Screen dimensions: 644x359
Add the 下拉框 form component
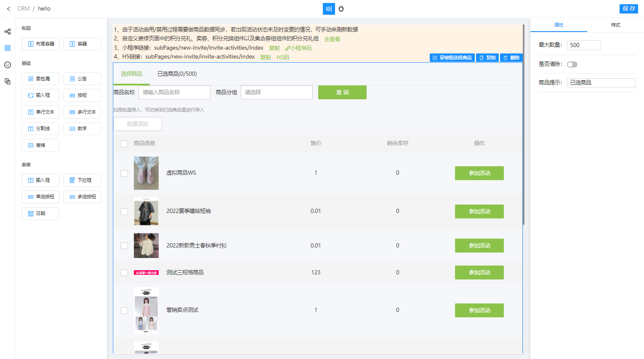(82, 180)
